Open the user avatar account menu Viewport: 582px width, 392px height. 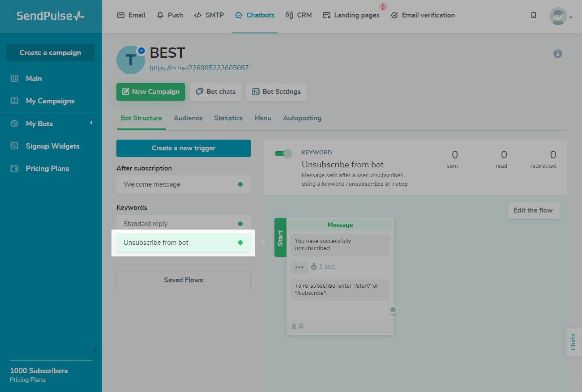[561, 17]
